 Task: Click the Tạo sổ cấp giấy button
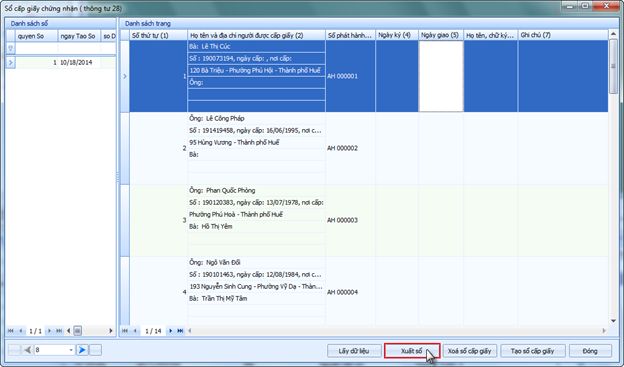[532, 351]
